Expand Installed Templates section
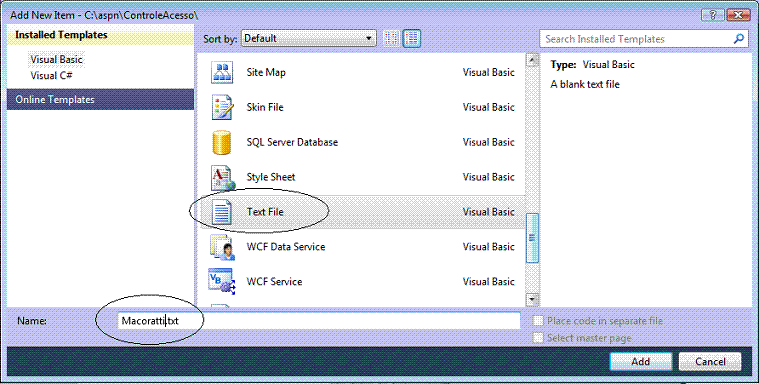Screen dimensions: 759x384 coord(100,35)
